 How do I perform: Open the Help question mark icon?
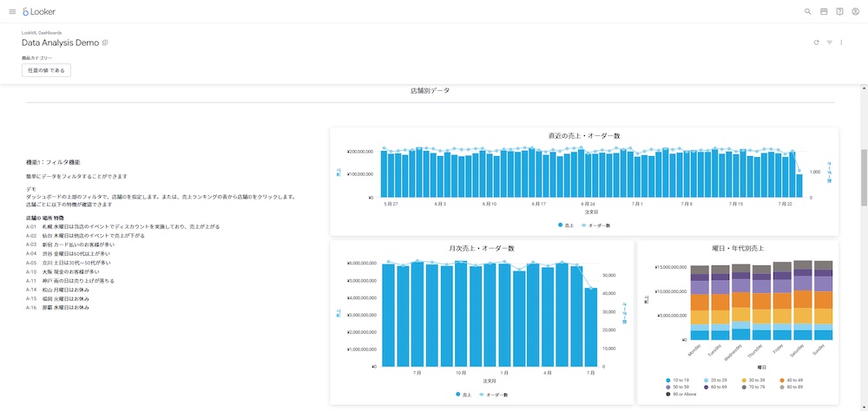pyautogui.click(x=839, y=11)
